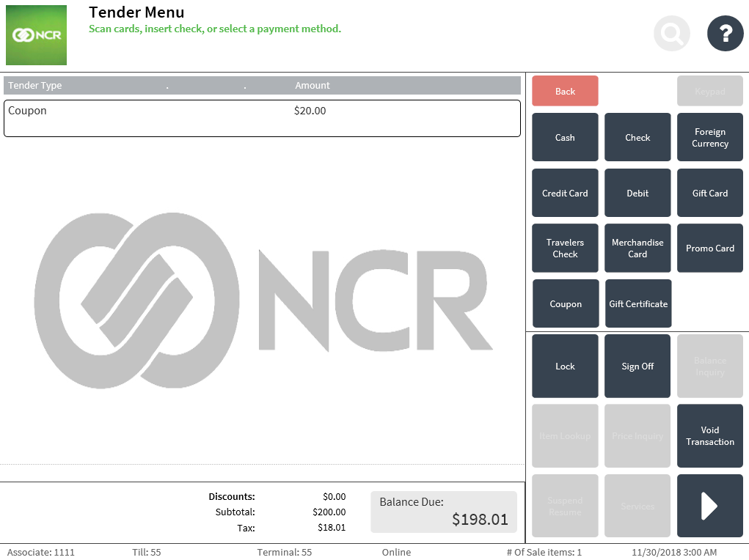Select Cash as payment method

pyautogui.click(x=565, y=137)
